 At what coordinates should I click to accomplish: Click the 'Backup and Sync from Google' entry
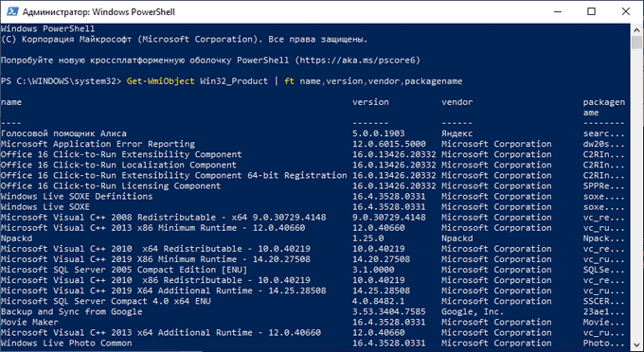pos(71,312)
